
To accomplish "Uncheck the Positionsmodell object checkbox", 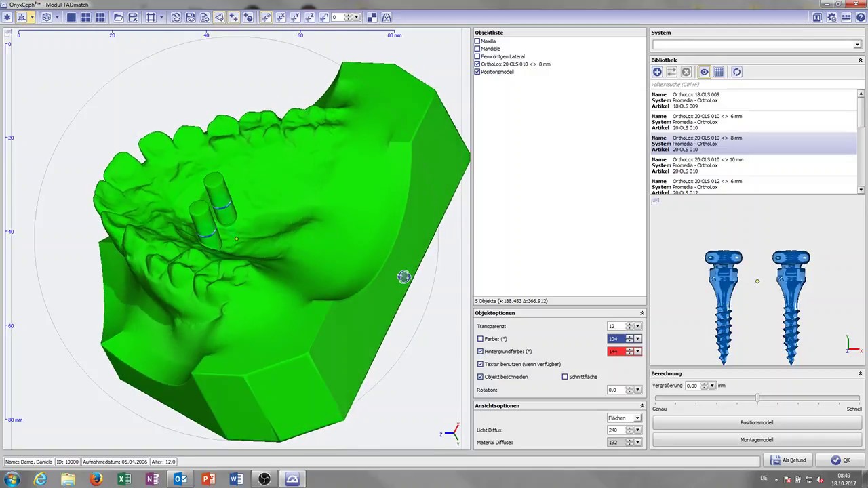I will tap(477, 72).
